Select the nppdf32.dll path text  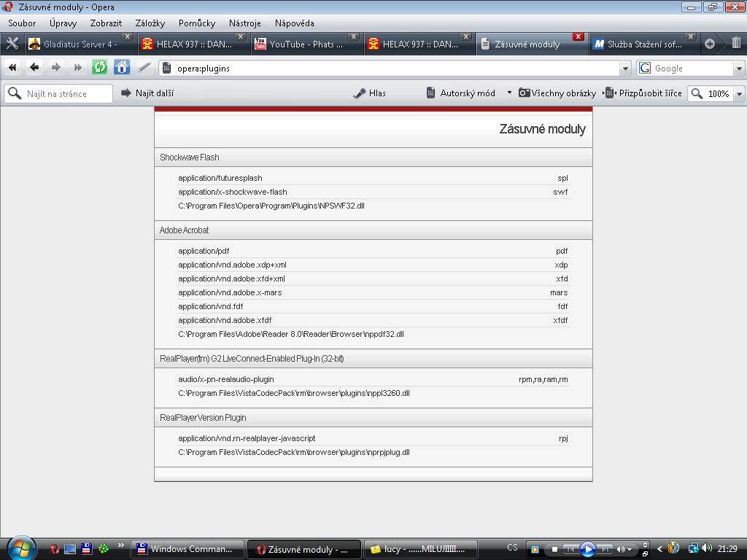click(291, 334)
